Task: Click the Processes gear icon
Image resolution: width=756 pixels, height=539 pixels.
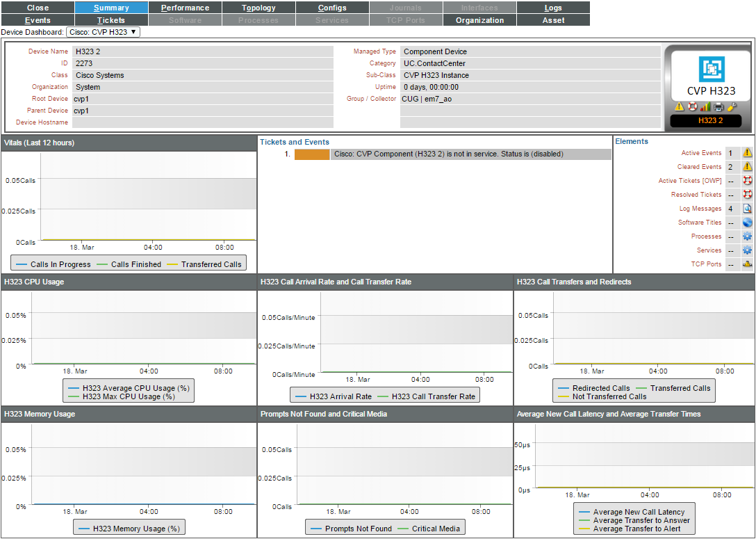Action: coord(747,236)
